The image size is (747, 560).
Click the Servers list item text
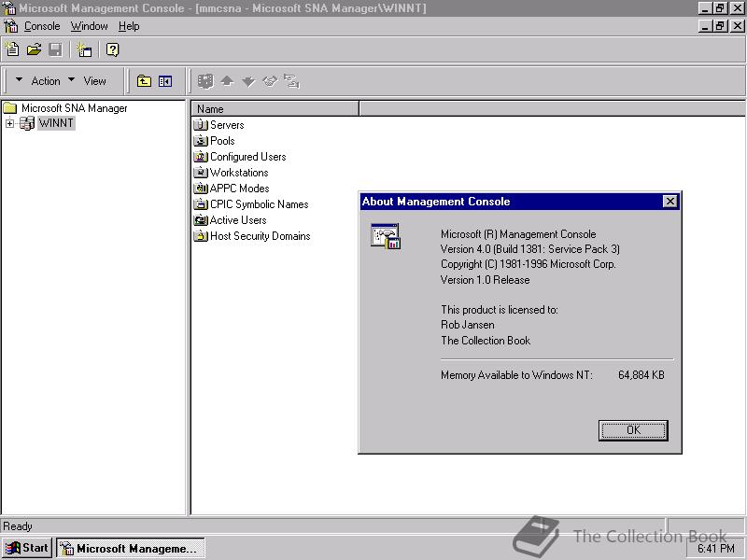pyautogui.click(x=227, y=125)
